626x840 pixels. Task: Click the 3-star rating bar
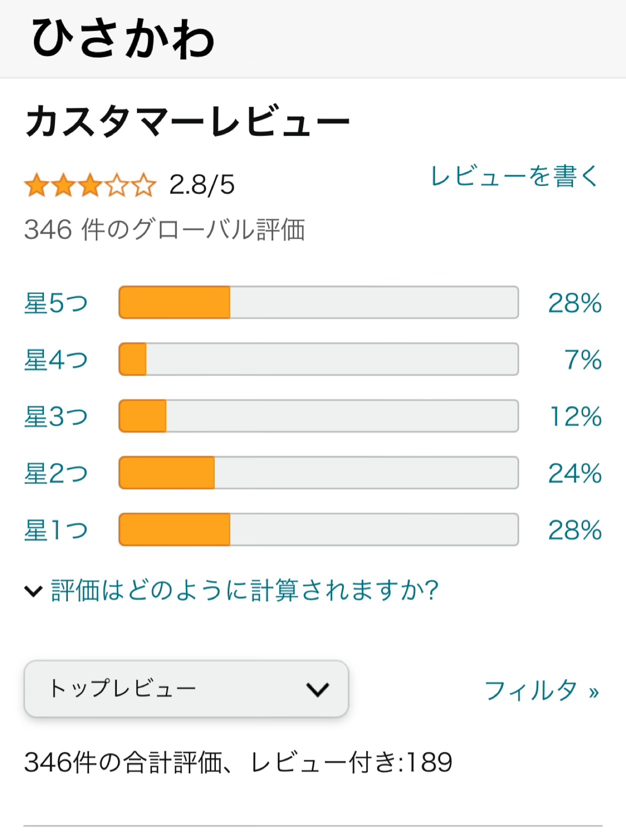(x=318, y=416)
